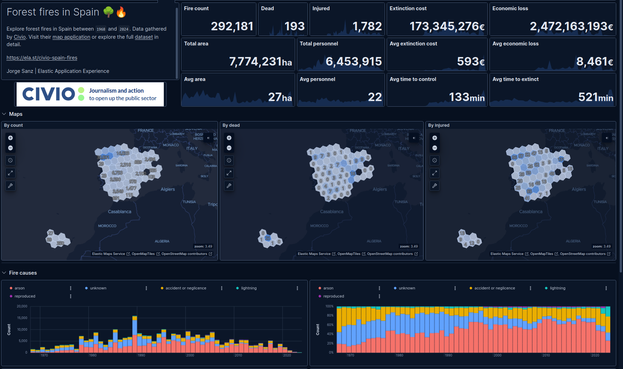
Task: Fit By injured map to data bounds
Action: [x=434, y=173]
